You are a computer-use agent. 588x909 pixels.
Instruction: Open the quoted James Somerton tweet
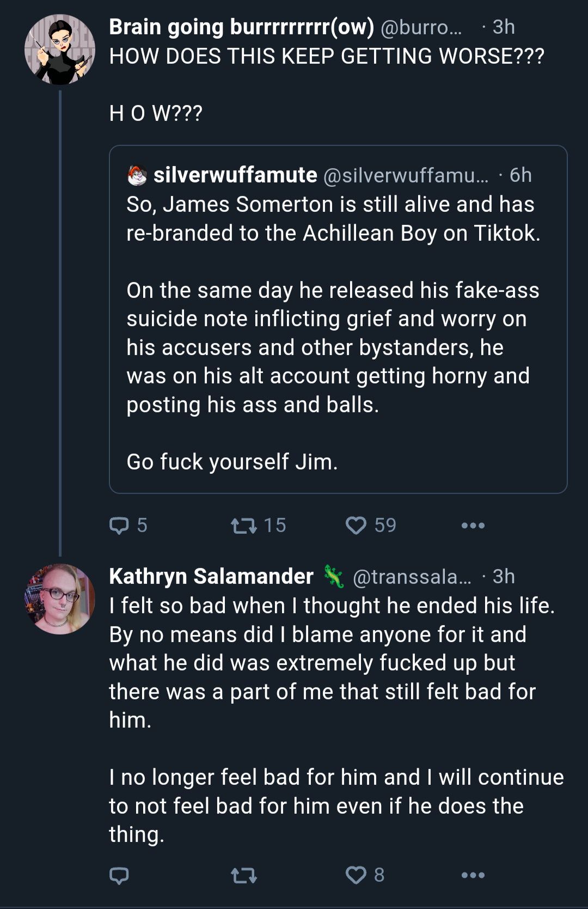click(338, 319)
